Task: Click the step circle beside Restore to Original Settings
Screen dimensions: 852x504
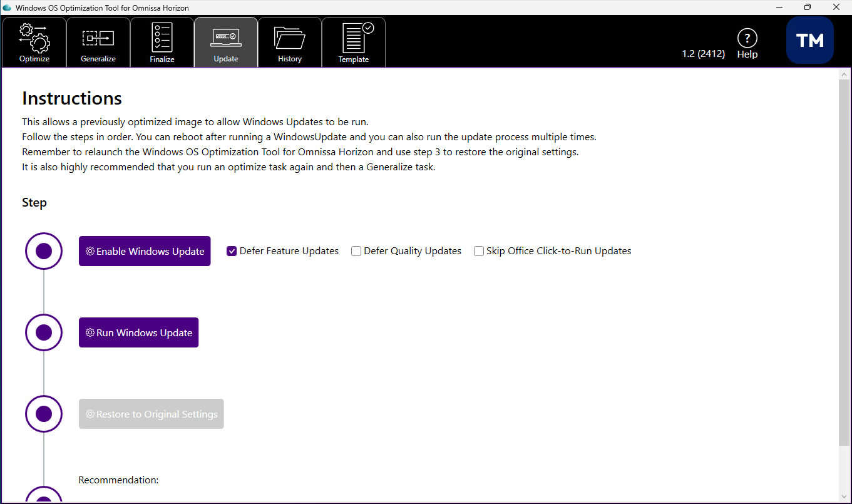Action: (44, 414)
